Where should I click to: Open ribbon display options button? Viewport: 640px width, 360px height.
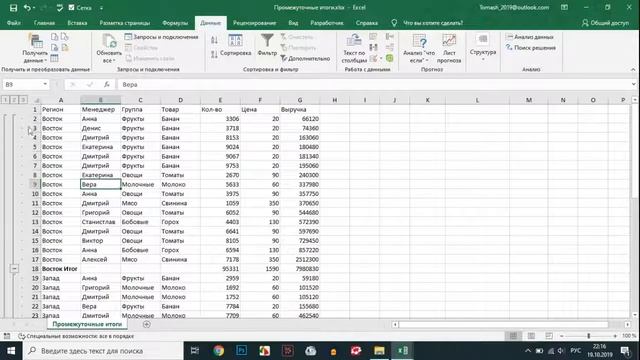click(x=564, y=8)
